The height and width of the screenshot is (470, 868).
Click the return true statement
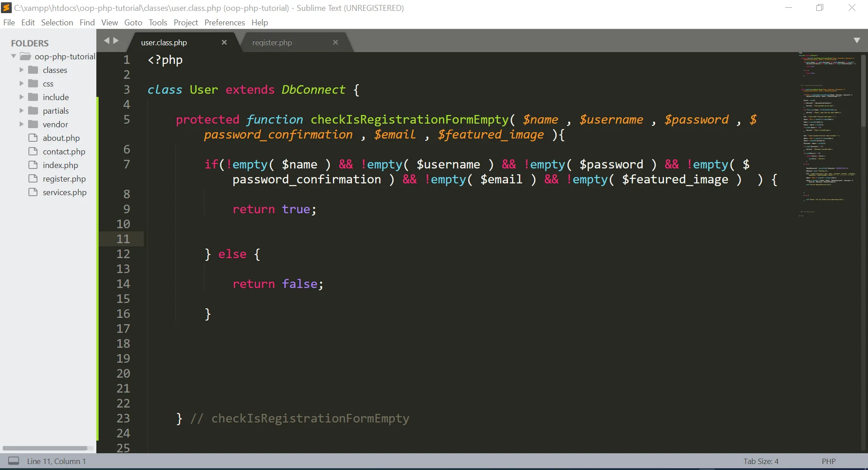275,209
